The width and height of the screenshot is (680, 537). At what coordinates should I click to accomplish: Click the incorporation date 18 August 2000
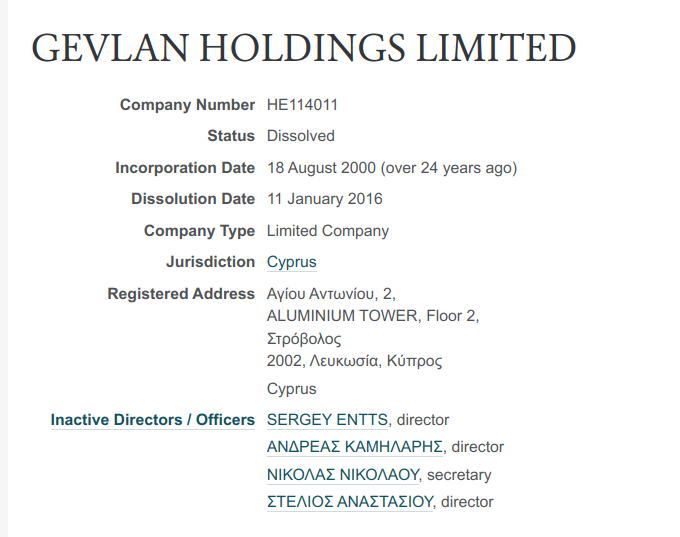tap(321, 168)
